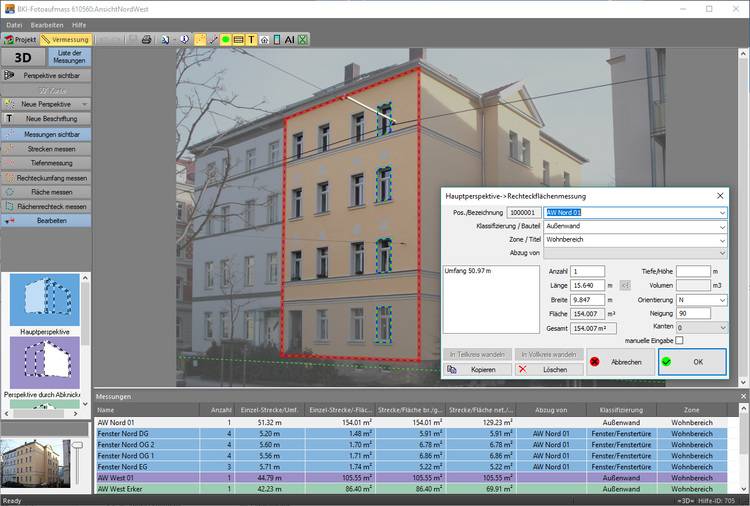Open the Klassifizierung / Bauteil dropdown
This screenshot has height=506, width=750.
[x=721, y=227]
